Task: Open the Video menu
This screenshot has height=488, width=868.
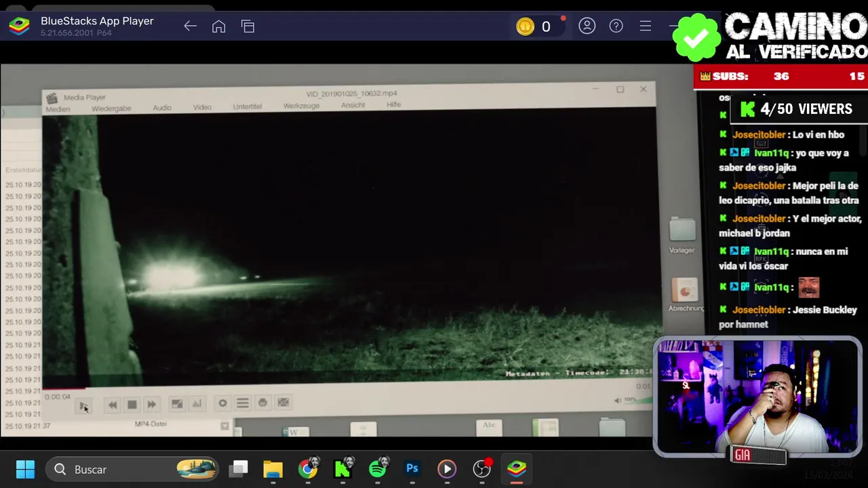Action: point(202,107)
